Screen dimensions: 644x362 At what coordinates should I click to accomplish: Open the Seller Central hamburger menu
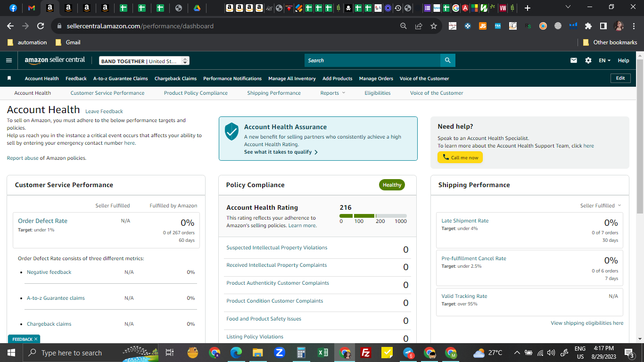point(9,60)
